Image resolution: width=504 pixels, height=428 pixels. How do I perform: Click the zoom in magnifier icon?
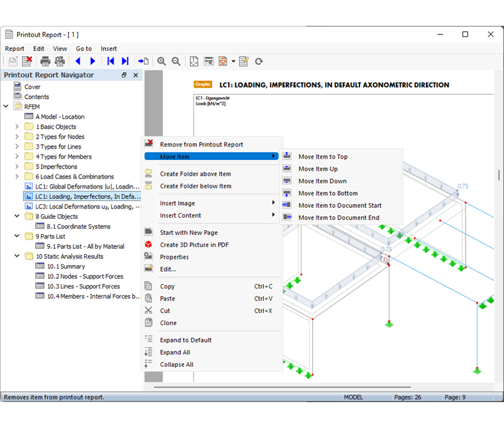pyautogui.click(x=161, y=61)
